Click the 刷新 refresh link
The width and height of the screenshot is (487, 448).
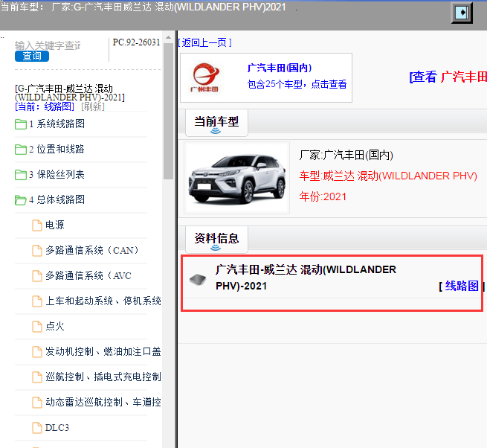coord(93,106)
